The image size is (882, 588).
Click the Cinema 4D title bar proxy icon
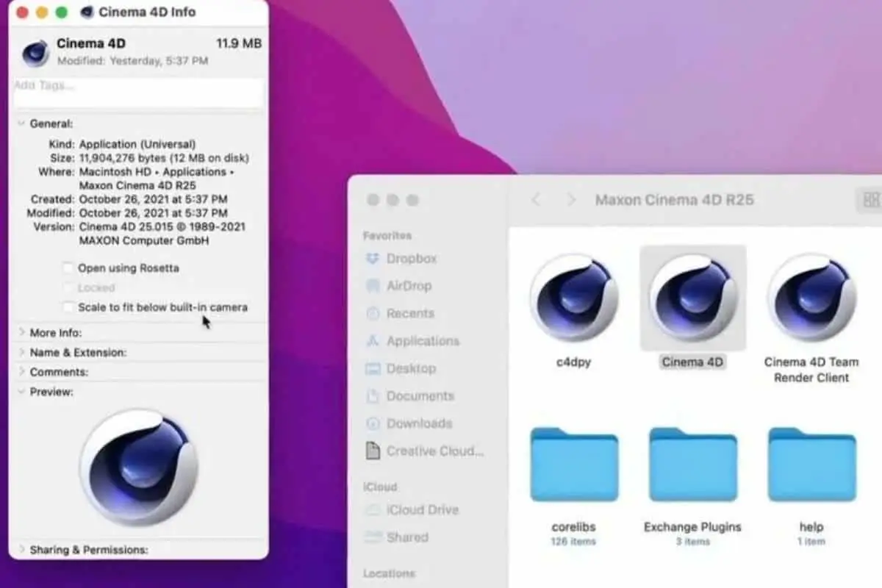click(87, 12)
